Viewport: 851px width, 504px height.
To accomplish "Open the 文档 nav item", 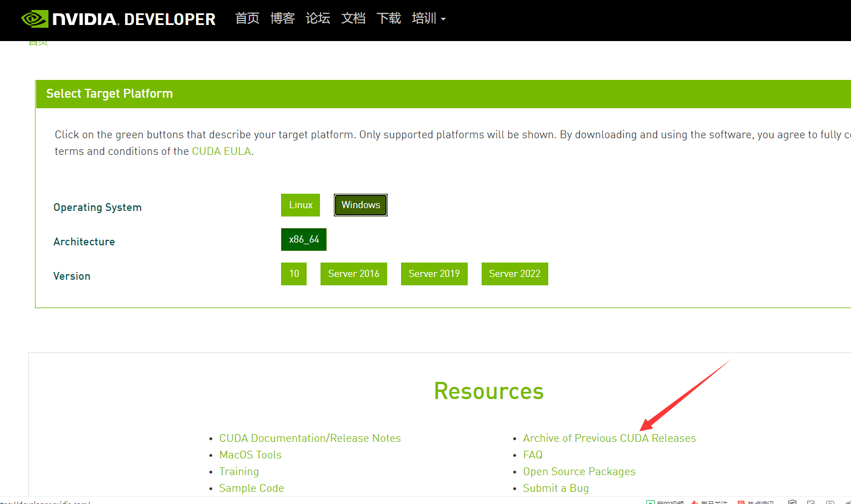I will pyautogui.click(x=353, y=18).
